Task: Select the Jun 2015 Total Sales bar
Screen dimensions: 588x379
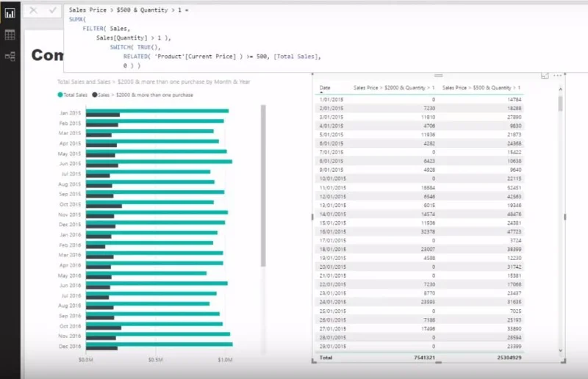Action: click(159, 162)
